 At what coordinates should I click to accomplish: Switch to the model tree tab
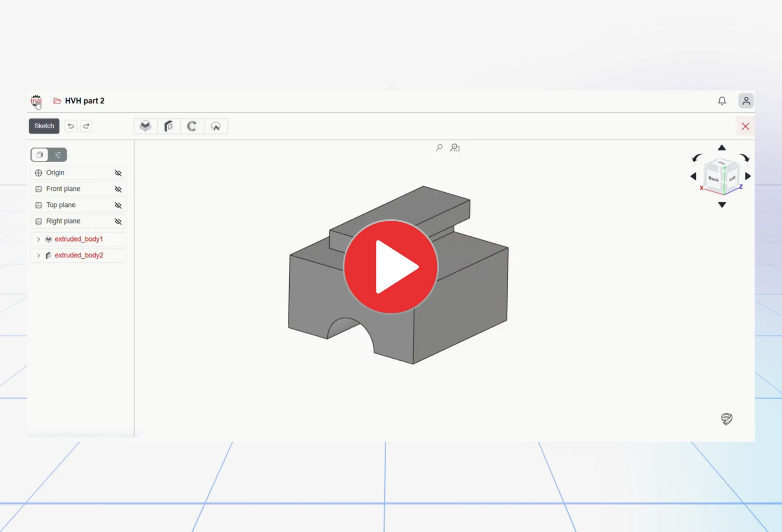point(40,155)
